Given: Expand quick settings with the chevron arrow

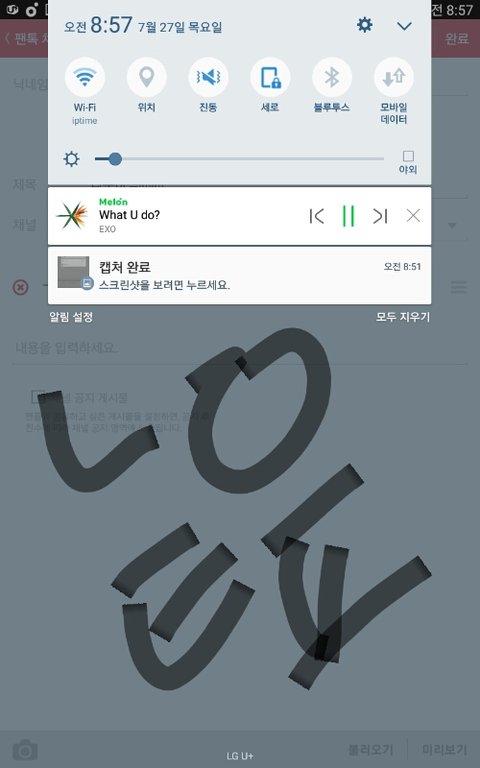Looking at the screenshot, I should 404,26.
